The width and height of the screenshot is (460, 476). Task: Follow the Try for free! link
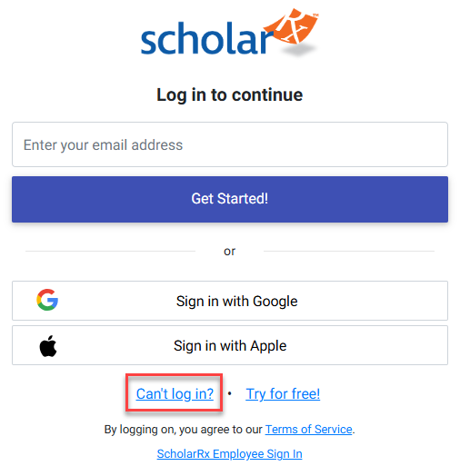(x=283, y=393)
